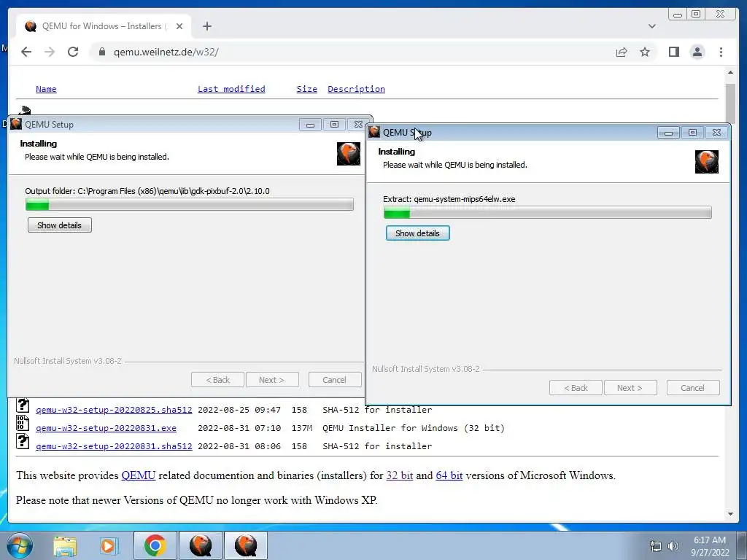Screen dimensions: 747x560
Task: Open Windows Media Player from taskbar
Action: (108, 545)
